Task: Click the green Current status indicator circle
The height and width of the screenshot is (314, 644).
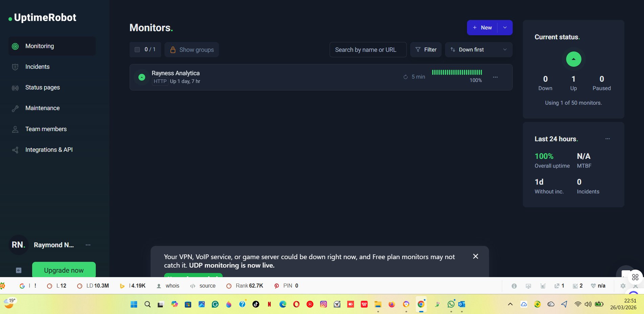Action: pyautogui.click(x=574, y=59)
